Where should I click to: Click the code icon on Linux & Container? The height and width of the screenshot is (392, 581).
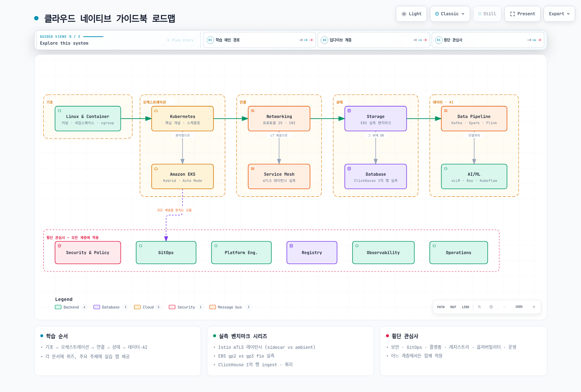click(60, 111)
